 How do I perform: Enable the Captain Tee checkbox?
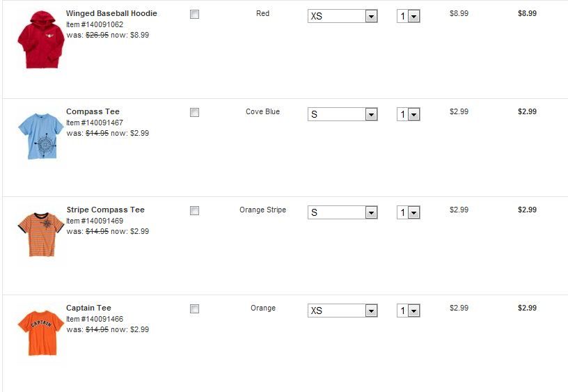[195, 308]
